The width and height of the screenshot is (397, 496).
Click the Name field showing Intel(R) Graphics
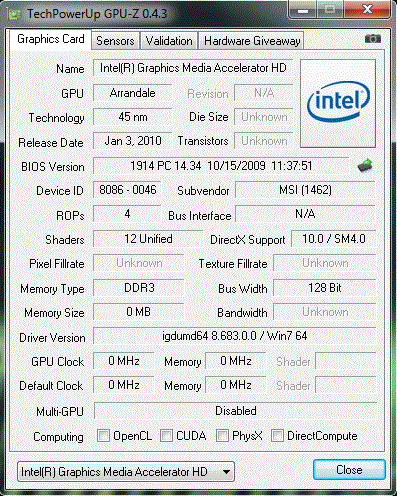[x=193, y=68]
